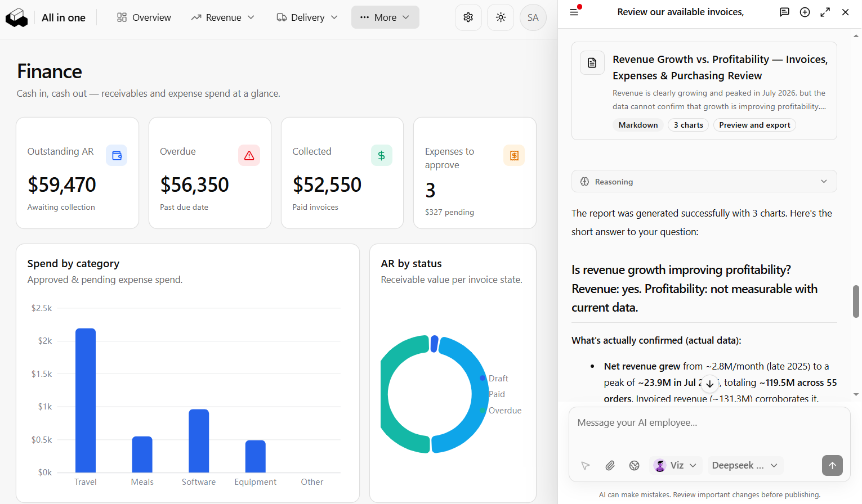Click the 3 charts tag
This screenshot has height=504, width=862.
[x=688, y=125]
